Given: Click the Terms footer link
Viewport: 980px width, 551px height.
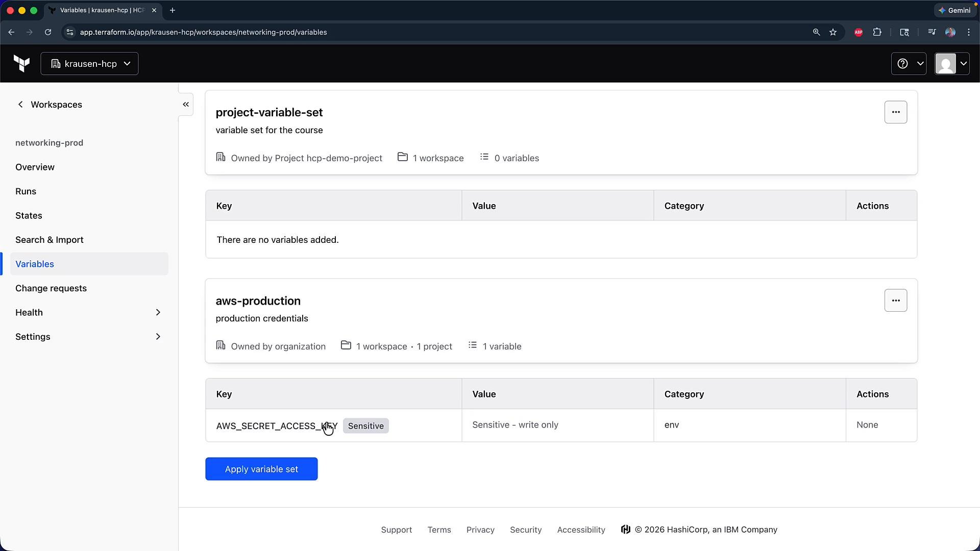Looking at the screenshot, I should (439, 530).
